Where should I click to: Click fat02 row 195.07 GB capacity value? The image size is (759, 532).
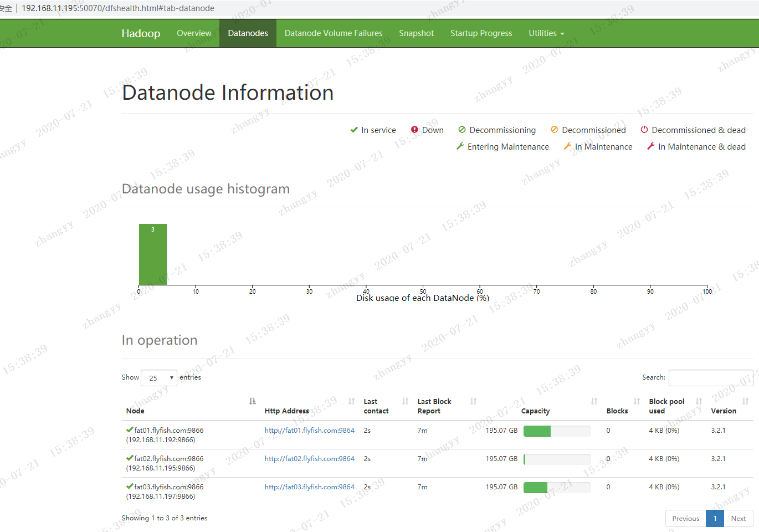[x=501, y=459]
